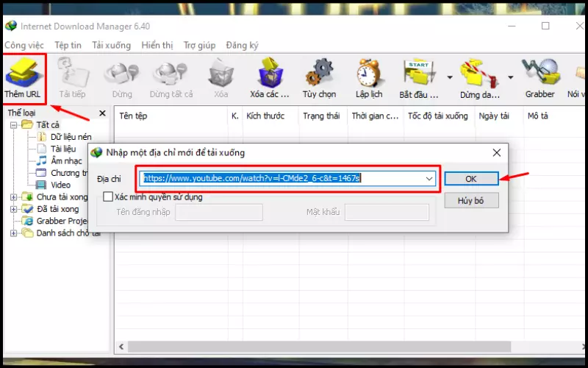Open the Hiển thị menu

pos(157,46)
